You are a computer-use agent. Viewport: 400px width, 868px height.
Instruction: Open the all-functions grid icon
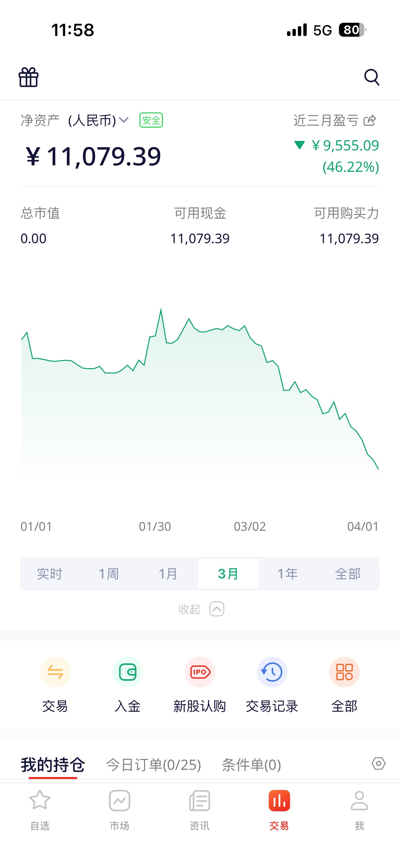tap(344, 672)
